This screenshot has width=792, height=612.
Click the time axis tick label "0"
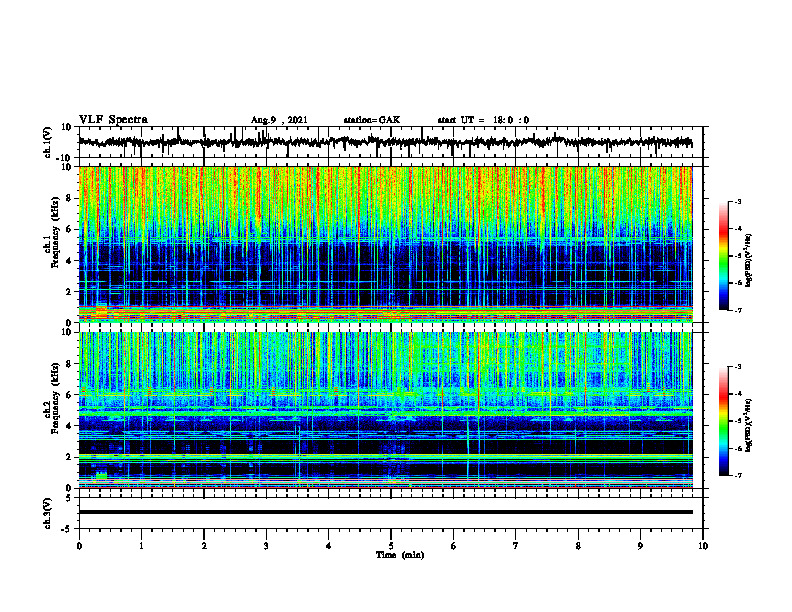[x=79, y=546]
